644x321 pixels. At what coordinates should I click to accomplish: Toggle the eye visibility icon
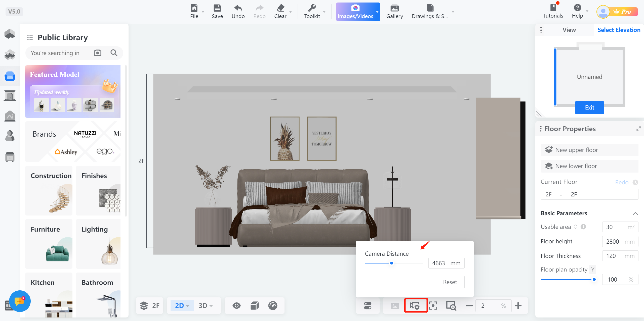pyautogui.click(x=236, y=305)
